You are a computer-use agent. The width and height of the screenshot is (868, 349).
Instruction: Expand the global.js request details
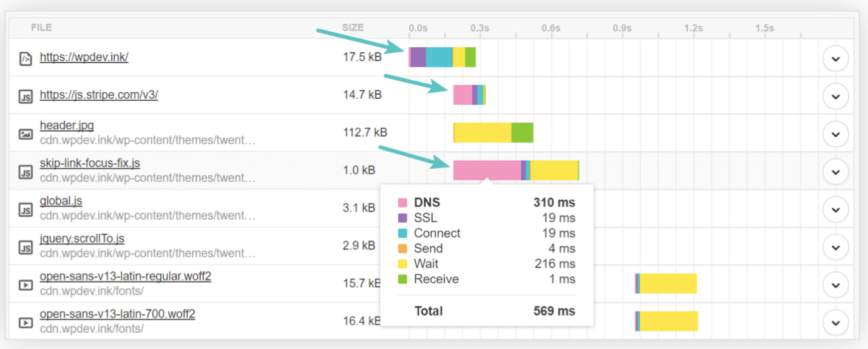[835, 209]
